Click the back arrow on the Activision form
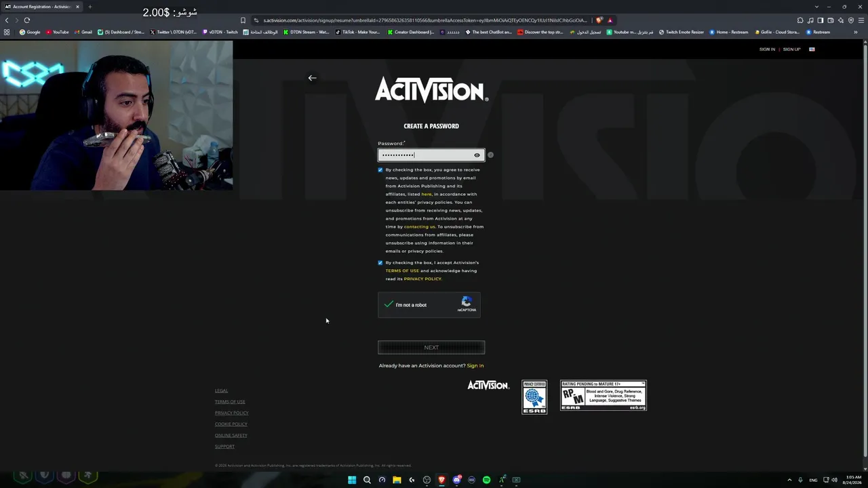The width and height of the screenshot is (868, 488). coord(312,78)
